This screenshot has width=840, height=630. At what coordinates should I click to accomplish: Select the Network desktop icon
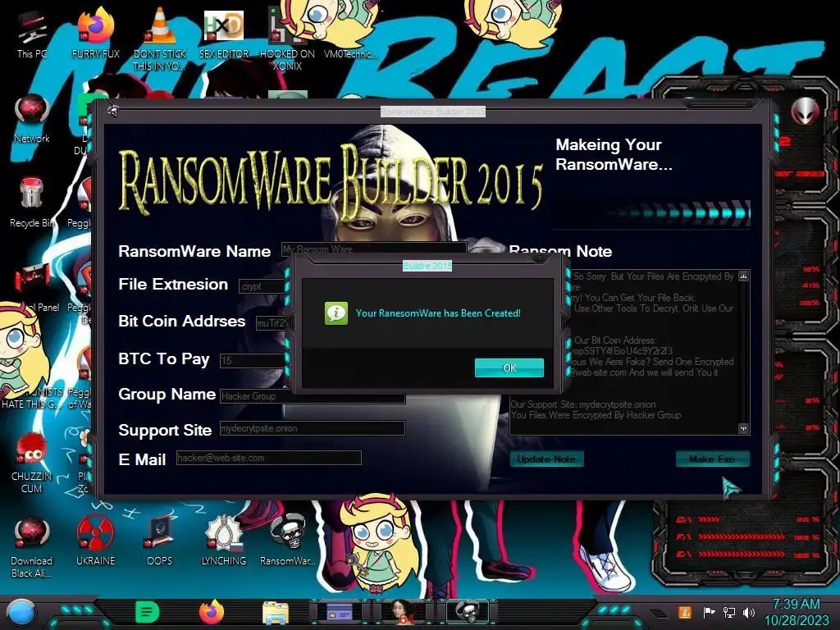click(32, 119)
